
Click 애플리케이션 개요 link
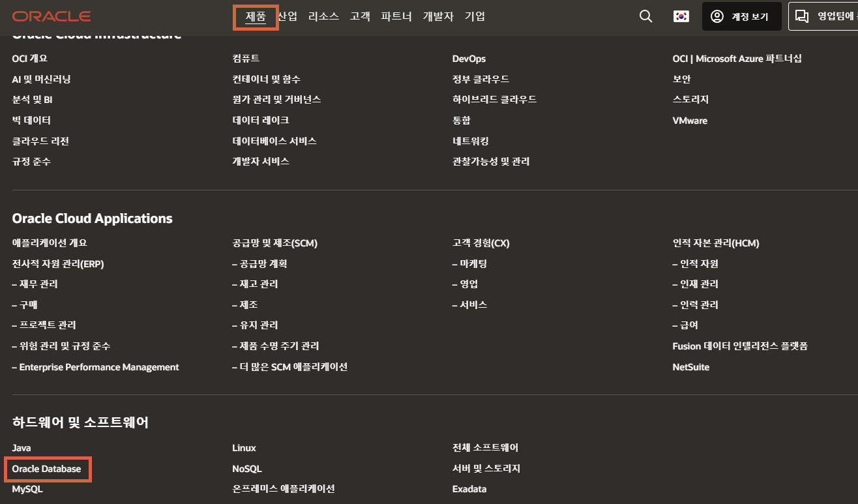pos(50,243)
